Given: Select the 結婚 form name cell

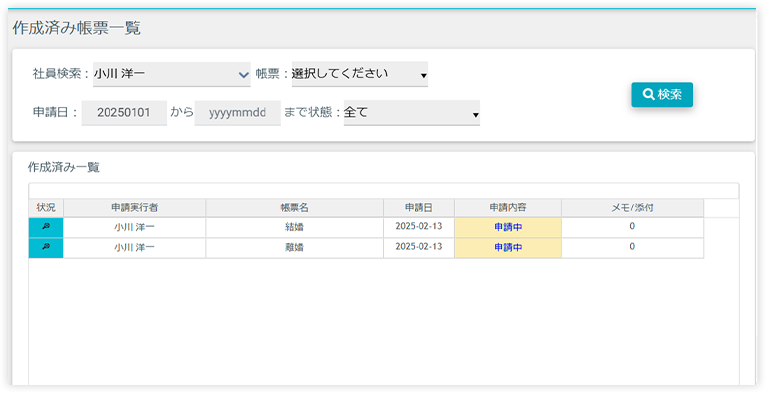Looking at the screenshot, I should click(x=295, y=228).
